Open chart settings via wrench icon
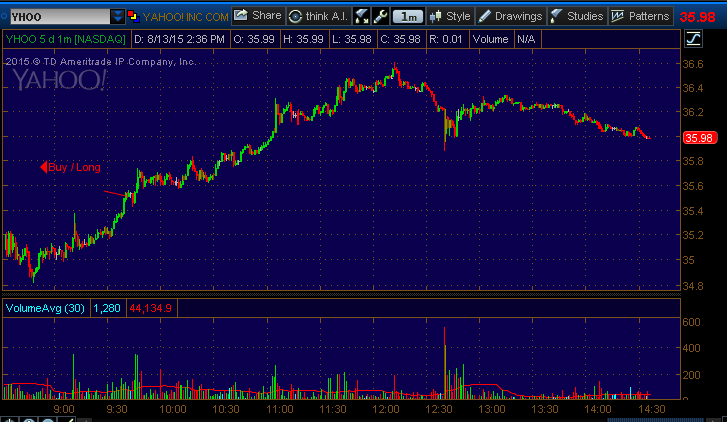 click(380, 17)
